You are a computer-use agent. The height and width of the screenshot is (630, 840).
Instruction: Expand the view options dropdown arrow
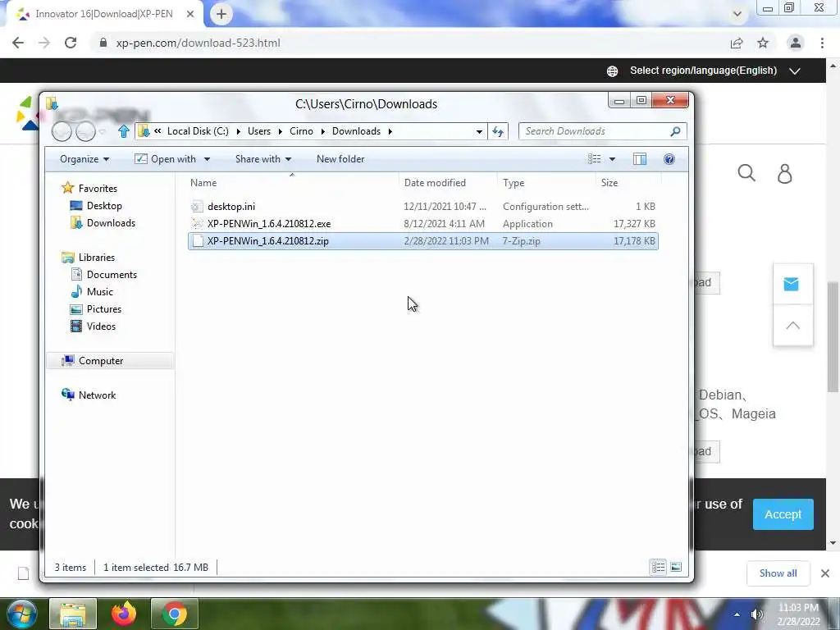click(x=612, y=159)
